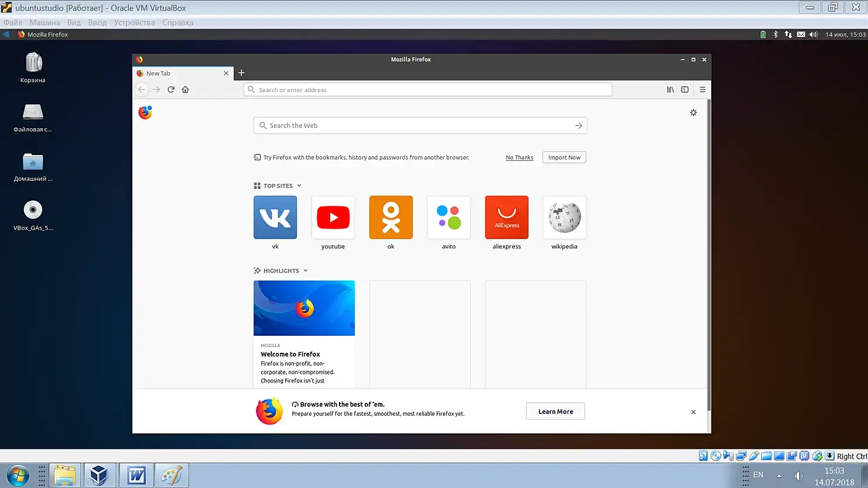Open the Ввод menu
The image size is (868, 488).
coord(97,23)
